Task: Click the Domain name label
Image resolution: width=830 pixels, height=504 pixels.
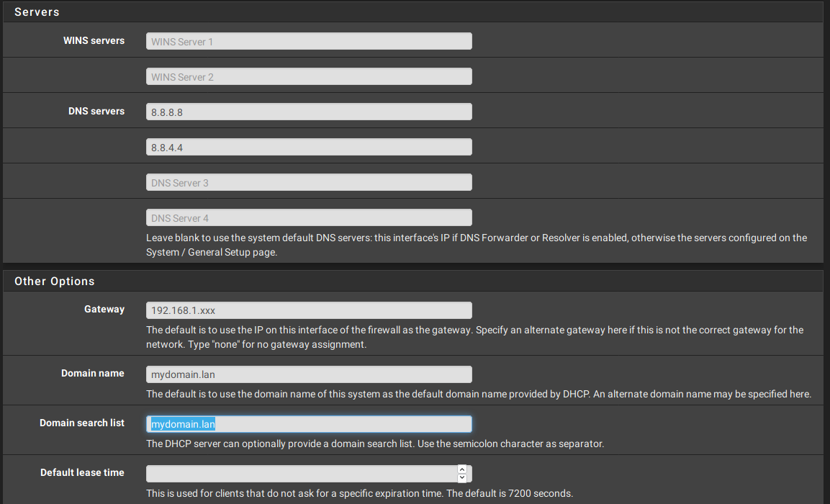Action: tap(92, 374)
